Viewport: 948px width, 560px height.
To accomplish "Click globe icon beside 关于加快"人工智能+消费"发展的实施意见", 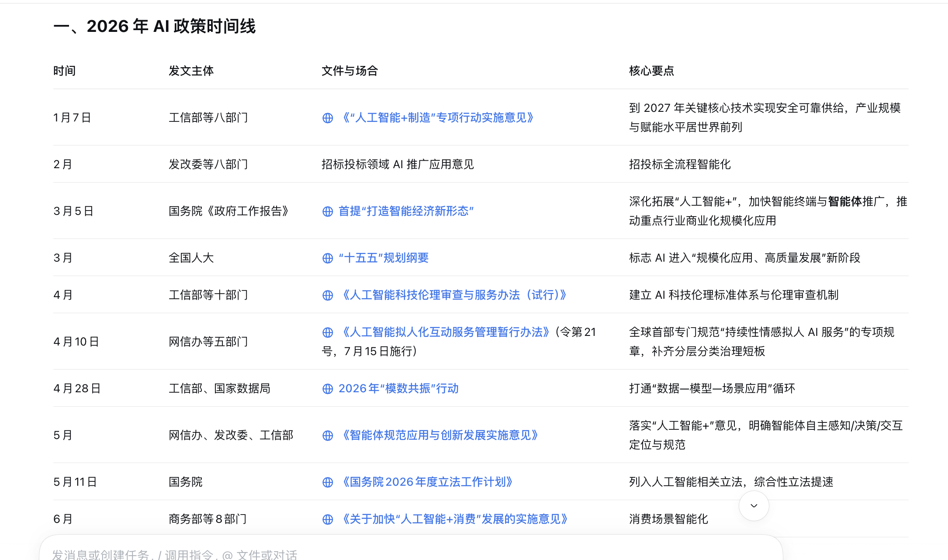I will click(328, 519).
